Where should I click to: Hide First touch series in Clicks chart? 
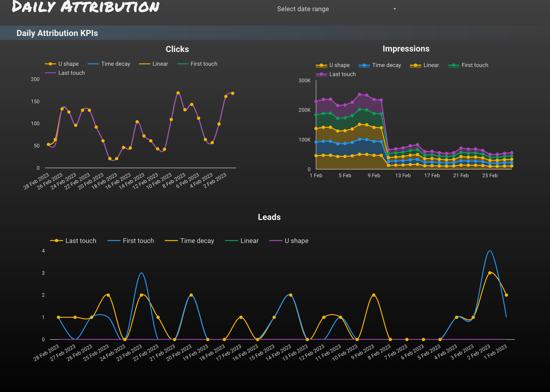[x=204, y=64]
